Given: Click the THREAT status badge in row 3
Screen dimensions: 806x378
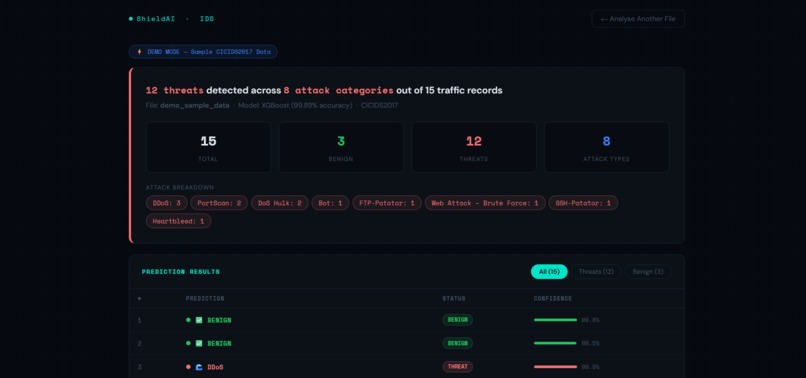Looking at the screenshot, I should [457, 367].
